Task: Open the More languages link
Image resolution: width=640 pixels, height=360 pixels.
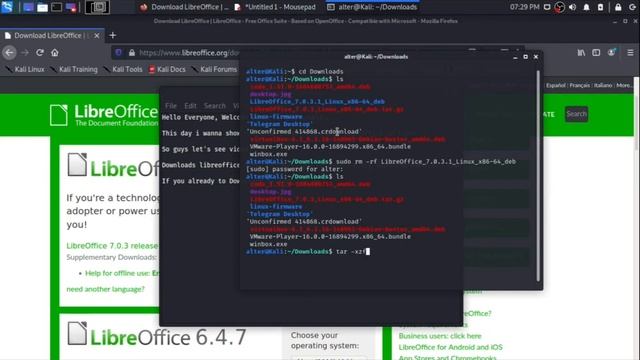Action: [x=623, y=85]
